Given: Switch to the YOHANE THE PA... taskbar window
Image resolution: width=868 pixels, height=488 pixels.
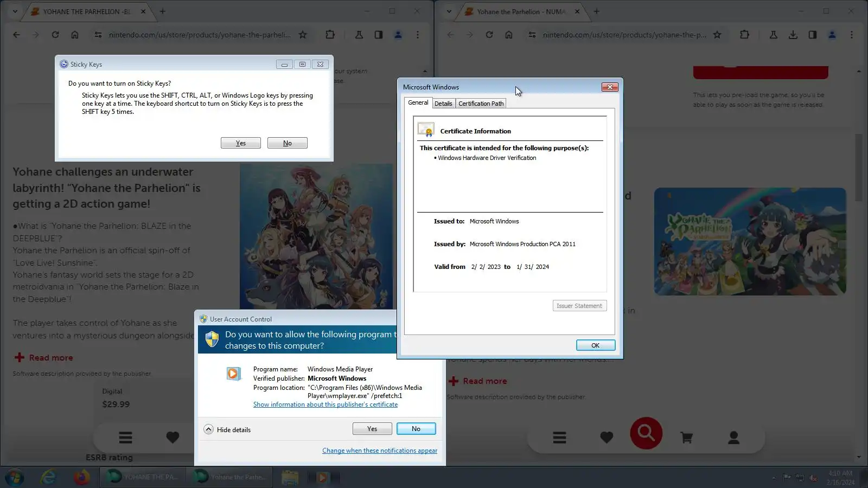Looking at the screenshot, I should pyautogui.click(x=143, y=477).
